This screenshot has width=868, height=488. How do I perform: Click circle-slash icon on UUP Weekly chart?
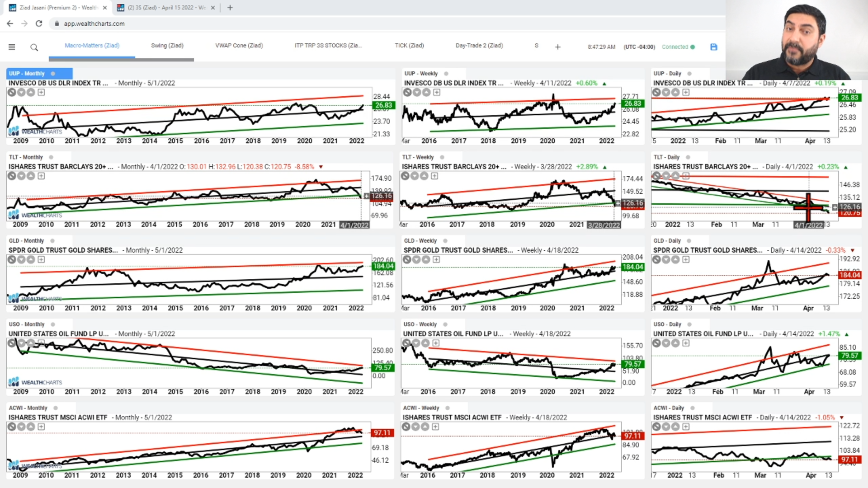point(407,92)
